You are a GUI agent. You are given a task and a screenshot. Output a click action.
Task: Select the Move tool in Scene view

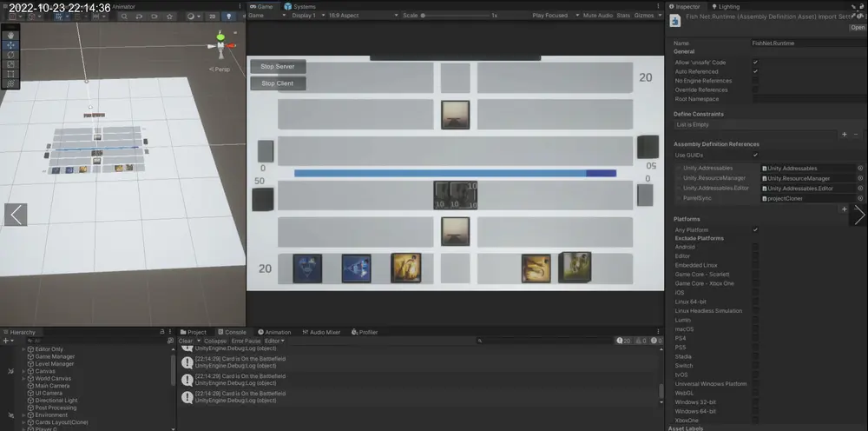coord(11,45)
